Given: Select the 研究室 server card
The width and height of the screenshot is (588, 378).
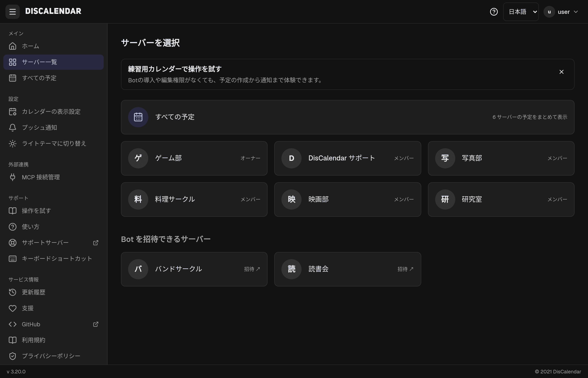Looking at the screenshot, I should point(501,199).
